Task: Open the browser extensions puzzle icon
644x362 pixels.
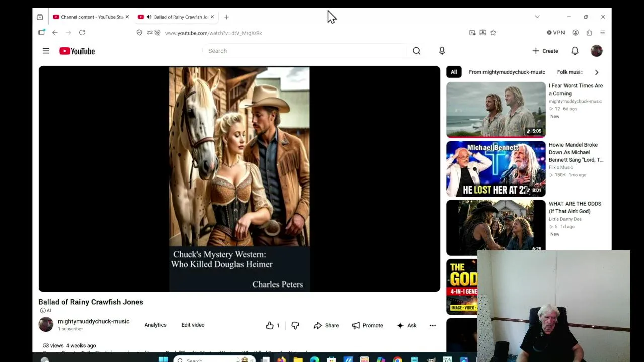Action: pyautogui.click(x=589, y=33)
